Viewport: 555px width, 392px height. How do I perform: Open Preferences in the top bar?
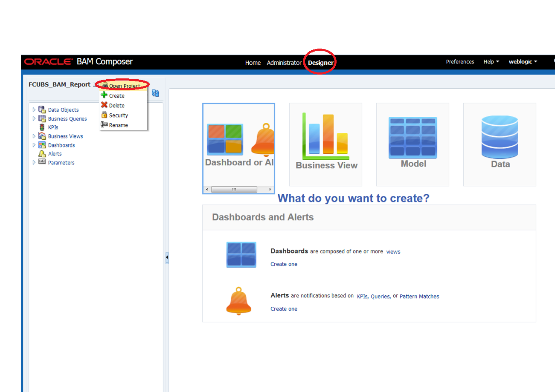pos(460,62)
